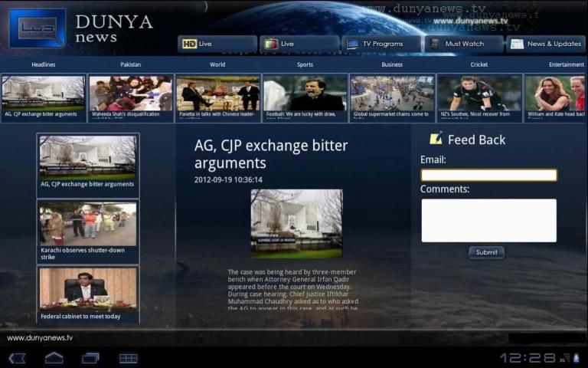Click the Email input field
588x368 pixels.
[x=488, y=175]
